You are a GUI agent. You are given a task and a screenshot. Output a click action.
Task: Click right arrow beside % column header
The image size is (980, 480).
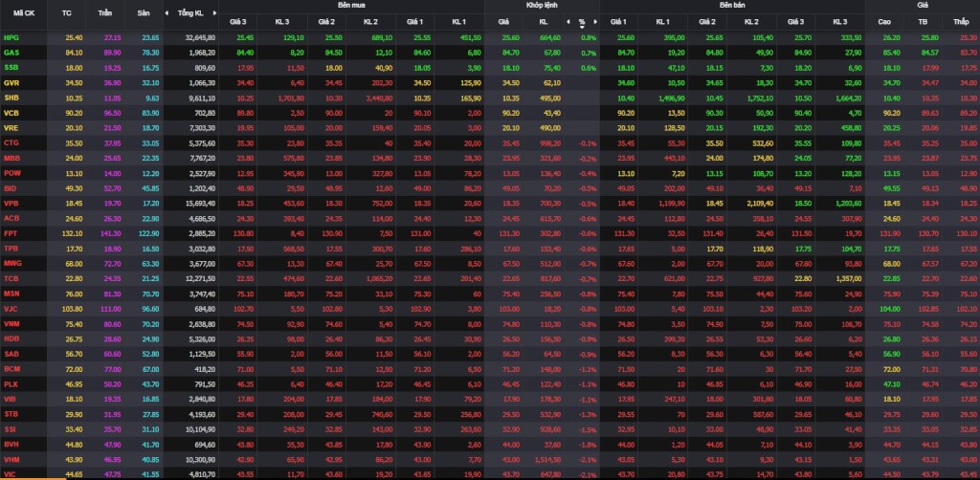pos(595,22)
